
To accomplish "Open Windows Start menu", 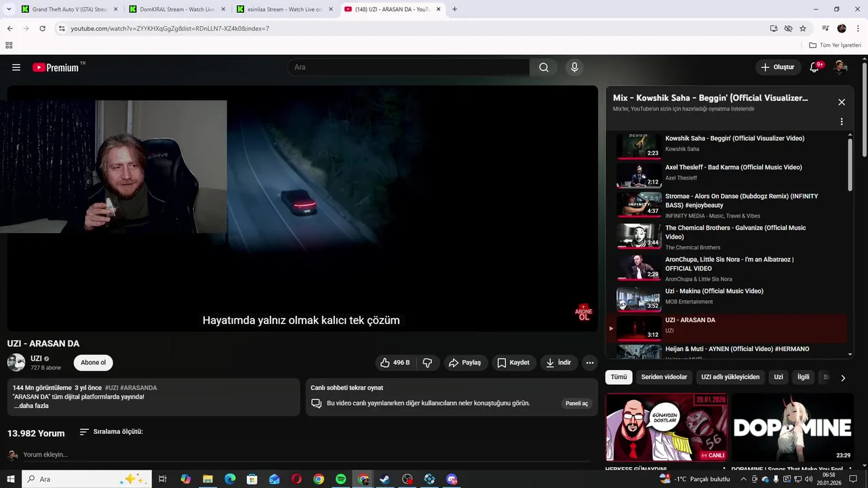I will [x=11, y=479].
